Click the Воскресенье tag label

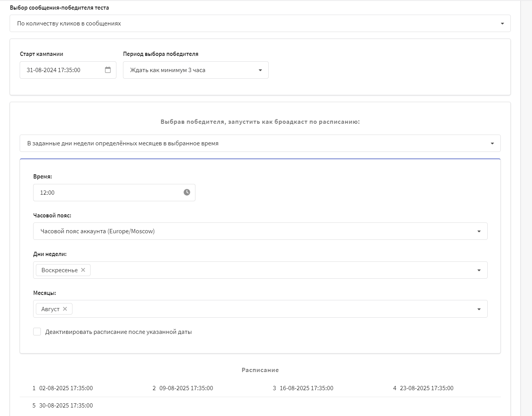pos(59,270)
